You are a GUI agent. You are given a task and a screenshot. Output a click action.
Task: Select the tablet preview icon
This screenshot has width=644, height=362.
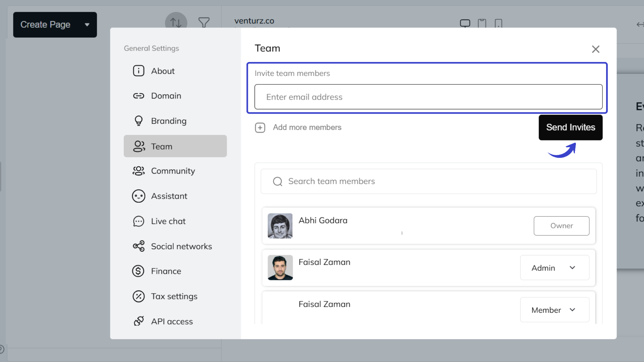[482, 23]
